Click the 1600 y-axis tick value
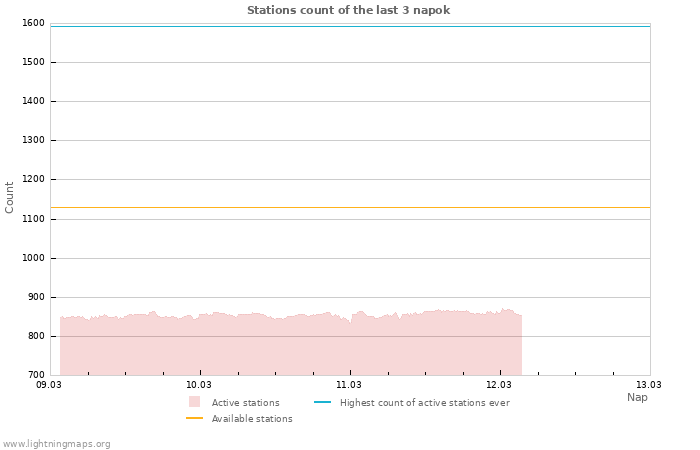700x450 pixels. pyautogui.click(x=33, y=23)
